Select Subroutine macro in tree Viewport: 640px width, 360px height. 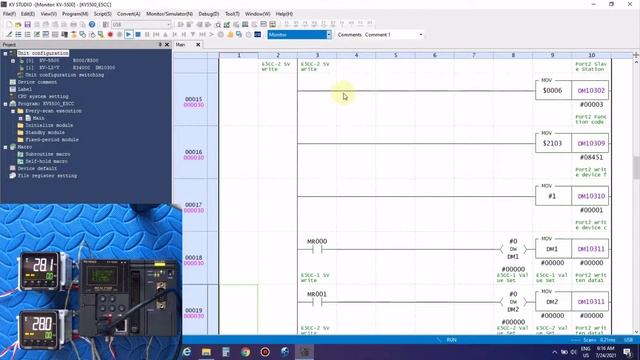[48, 154]
